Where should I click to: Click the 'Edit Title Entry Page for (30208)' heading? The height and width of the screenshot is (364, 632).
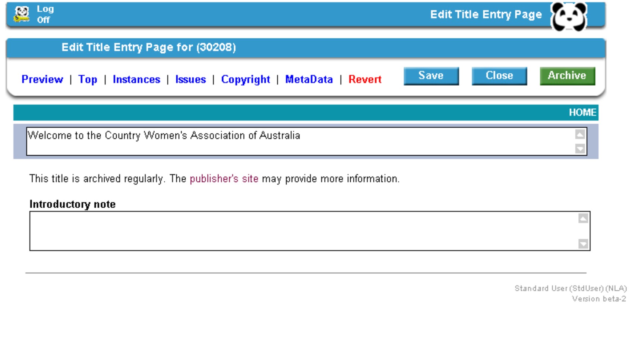click(x=149, y=47)
